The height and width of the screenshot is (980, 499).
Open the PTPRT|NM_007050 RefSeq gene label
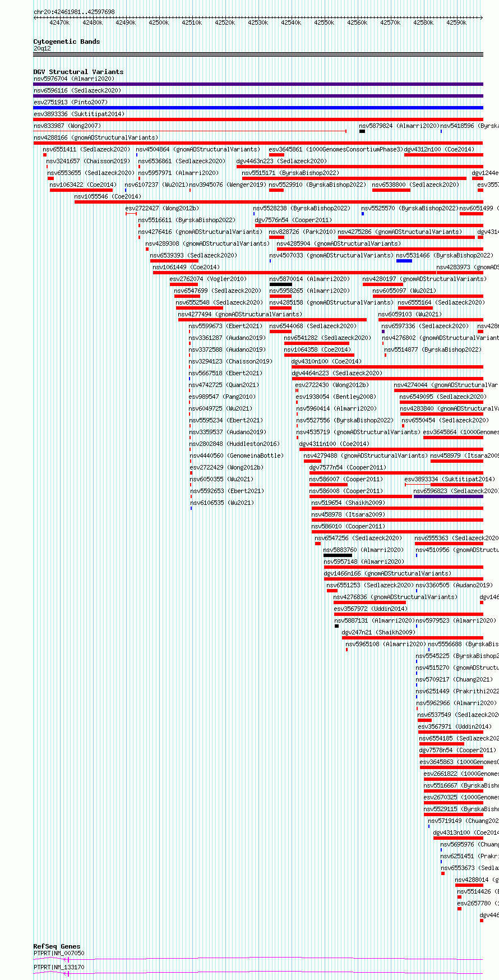coord(59,953)
